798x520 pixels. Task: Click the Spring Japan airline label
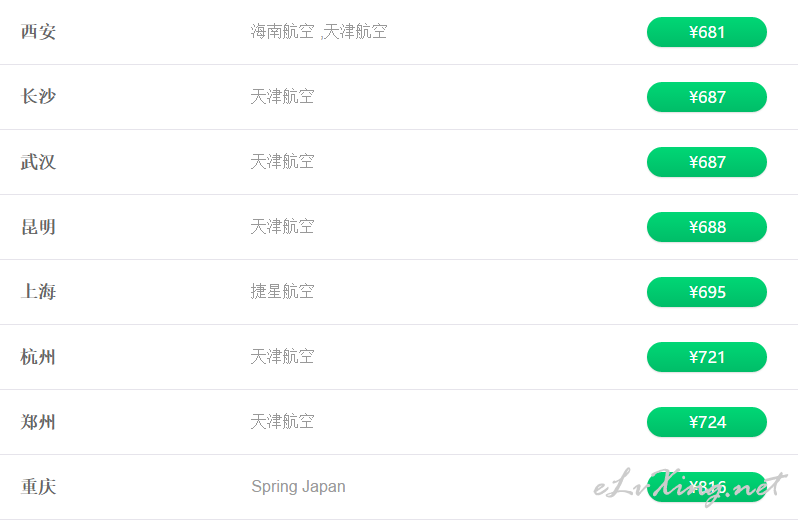298,487
